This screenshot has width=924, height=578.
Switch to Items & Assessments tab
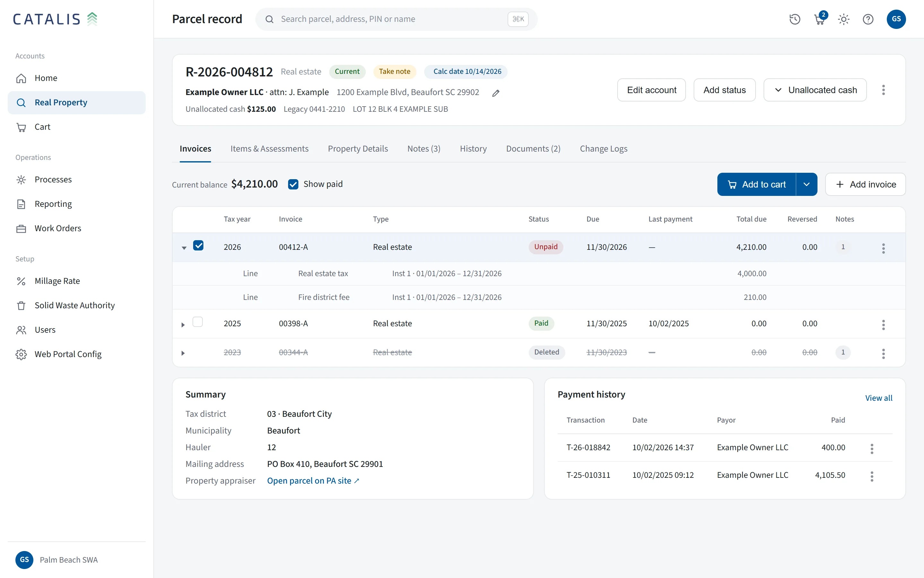coord(269,149)
